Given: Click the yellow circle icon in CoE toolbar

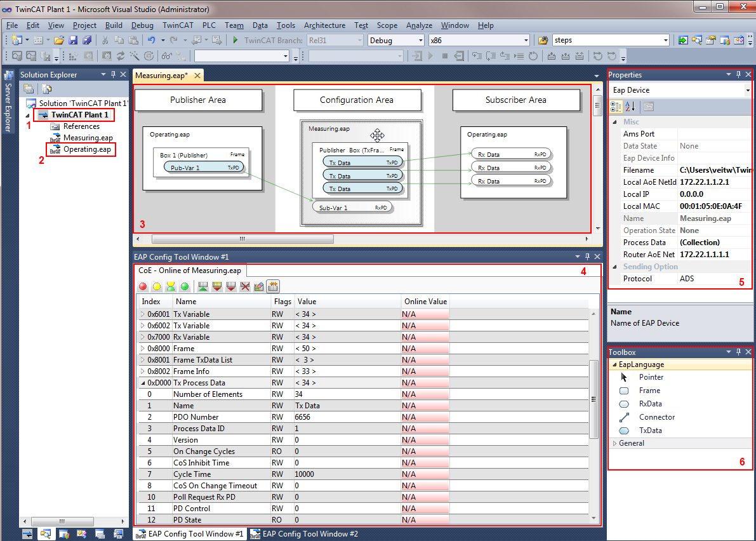Looking at the screenshot, I should click(x=157, y=286).
